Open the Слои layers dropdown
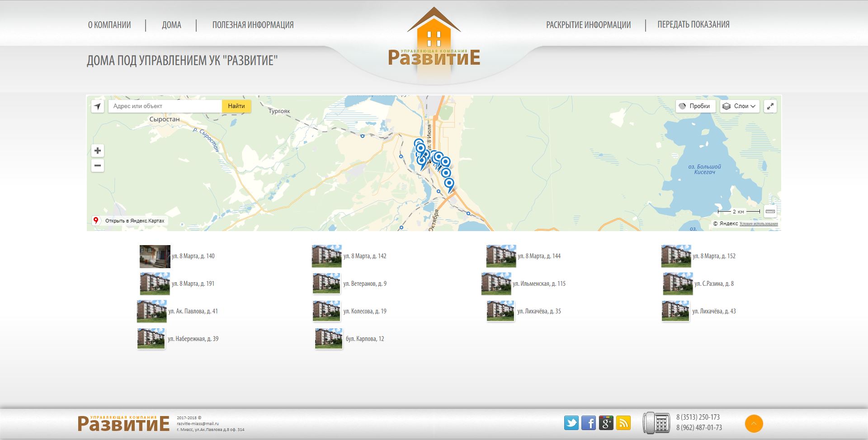This screenshot has width=868, height=440. pos(740,106)
